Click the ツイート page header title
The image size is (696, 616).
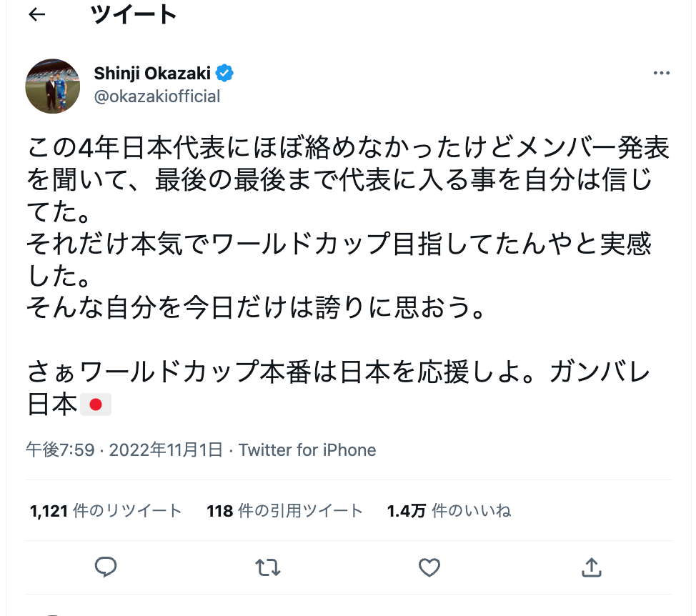click(x=134, y=15)
